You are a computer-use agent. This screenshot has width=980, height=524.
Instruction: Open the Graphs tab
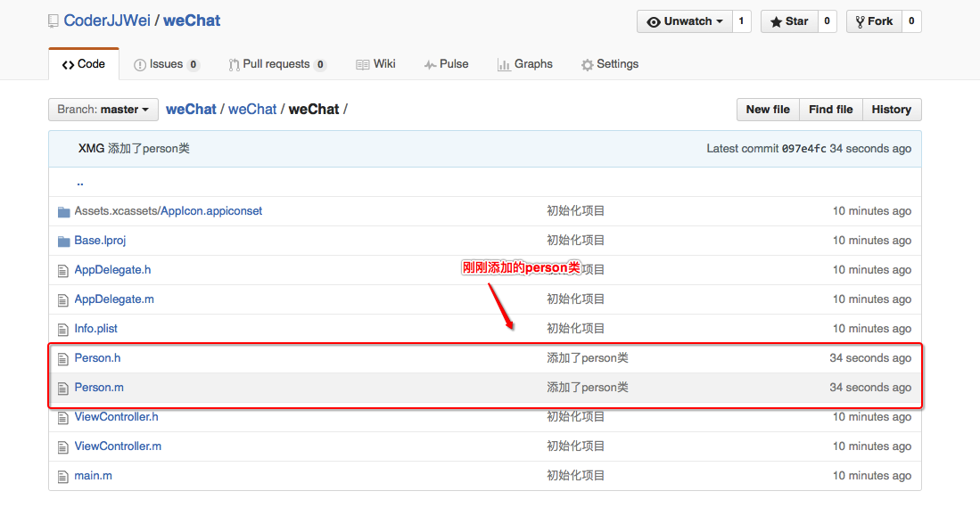525,63
